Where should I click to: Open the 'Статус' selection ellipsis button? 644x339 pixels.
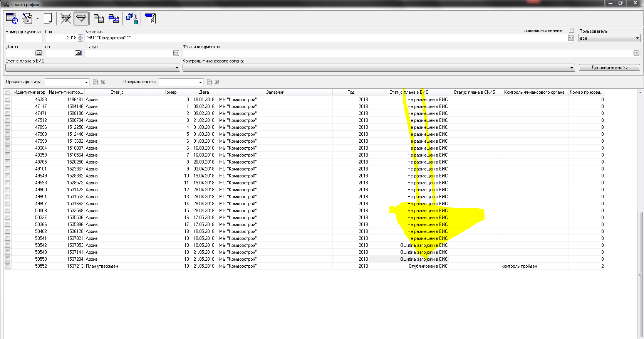tap(176, 53)
